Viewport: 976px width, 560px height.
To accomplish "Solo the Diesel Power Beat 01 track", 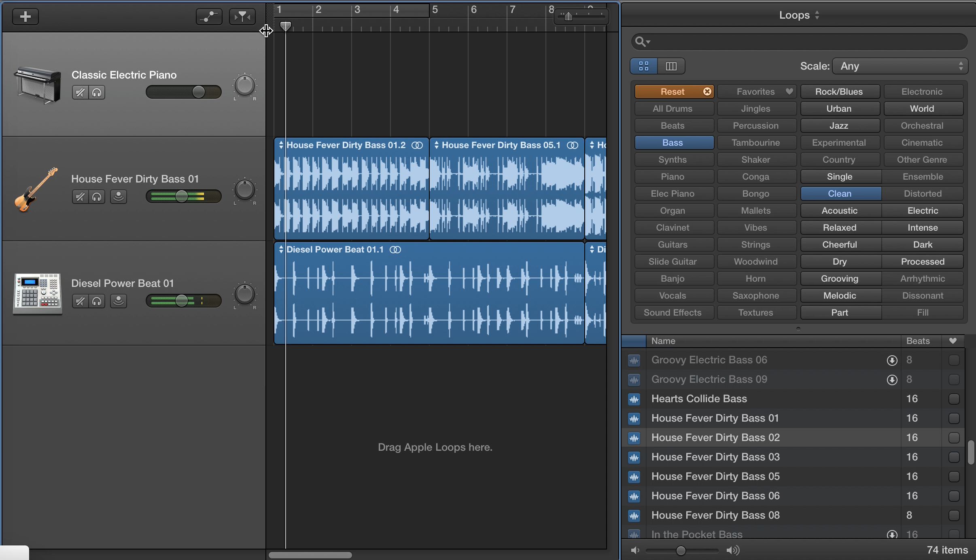I will coord(97,301).
